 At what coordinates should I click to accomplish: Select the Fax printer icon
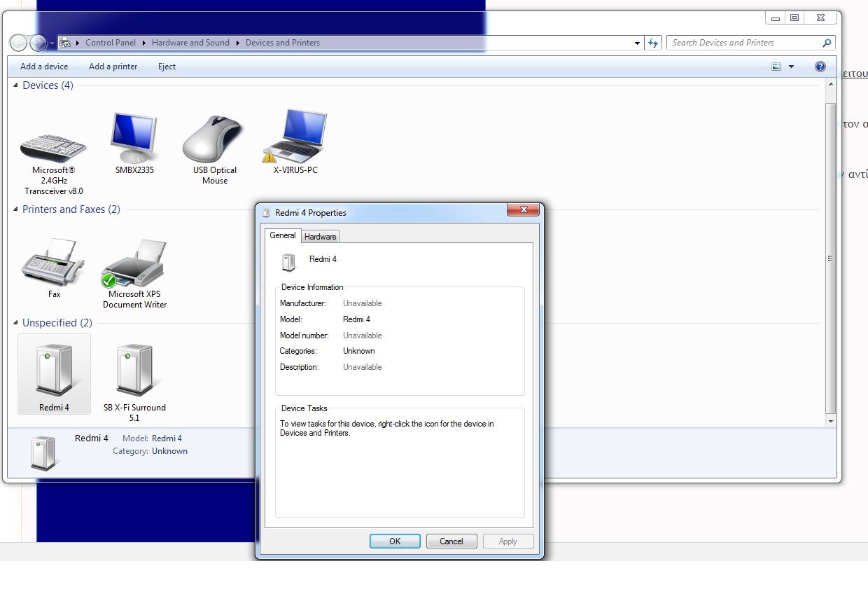54,269
